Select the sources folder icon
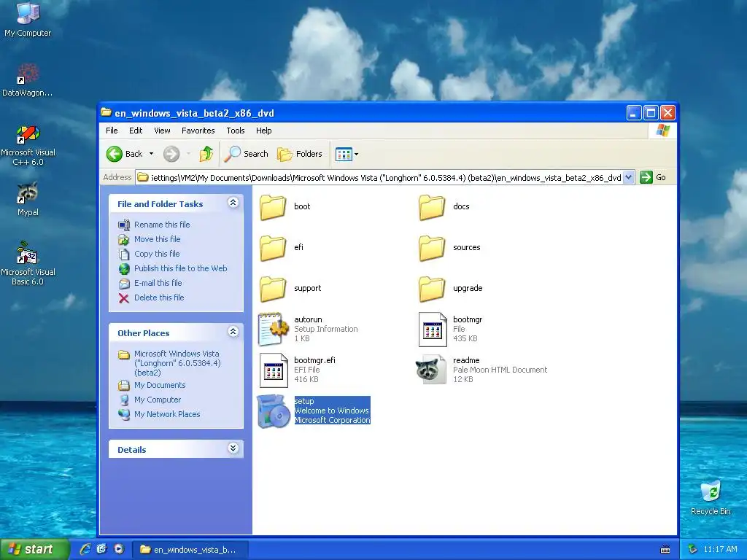The width and height of the screenshot is (747, 560). [432, 248]
